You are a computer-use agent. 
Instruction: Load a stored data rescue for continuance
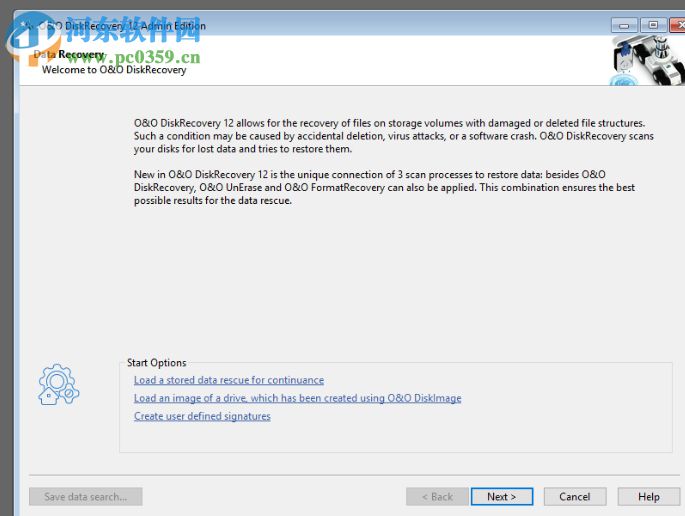(229, 380)
